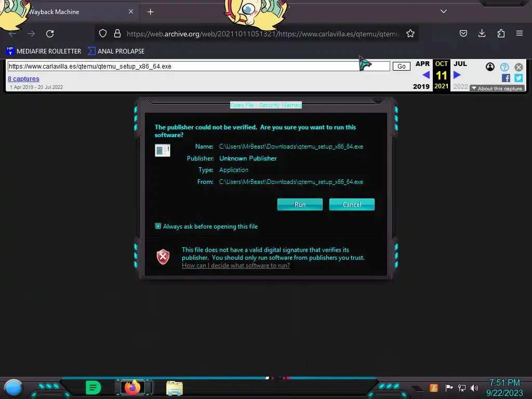Open the Wayback help question icon
Viewport: 532px width, 399px height.
504,67
